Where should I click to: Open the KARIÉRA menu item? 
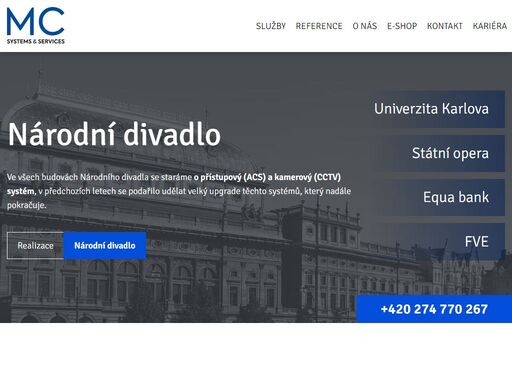pos(490,26)
